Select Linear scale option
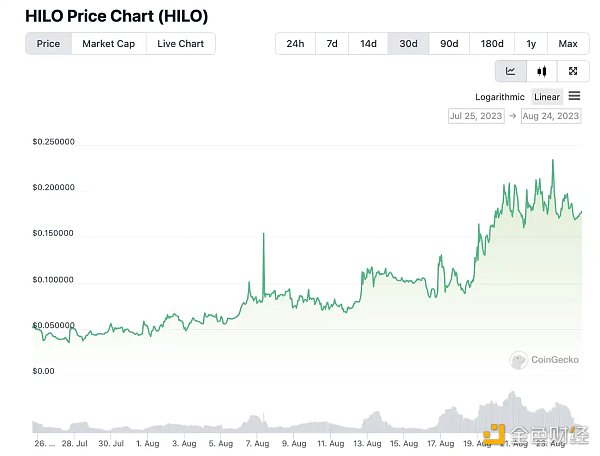The width and height of the screenshot is (600, 456). tap(547, 97)
